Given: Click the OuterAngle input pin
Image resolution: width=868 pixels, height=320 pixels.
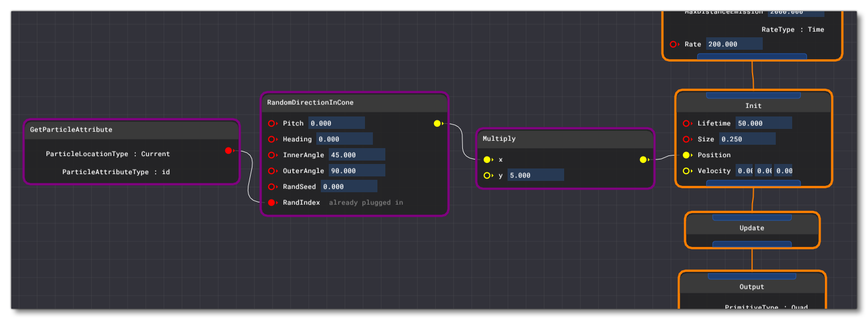Looking at the screenshot, I should tap(272, 171).
